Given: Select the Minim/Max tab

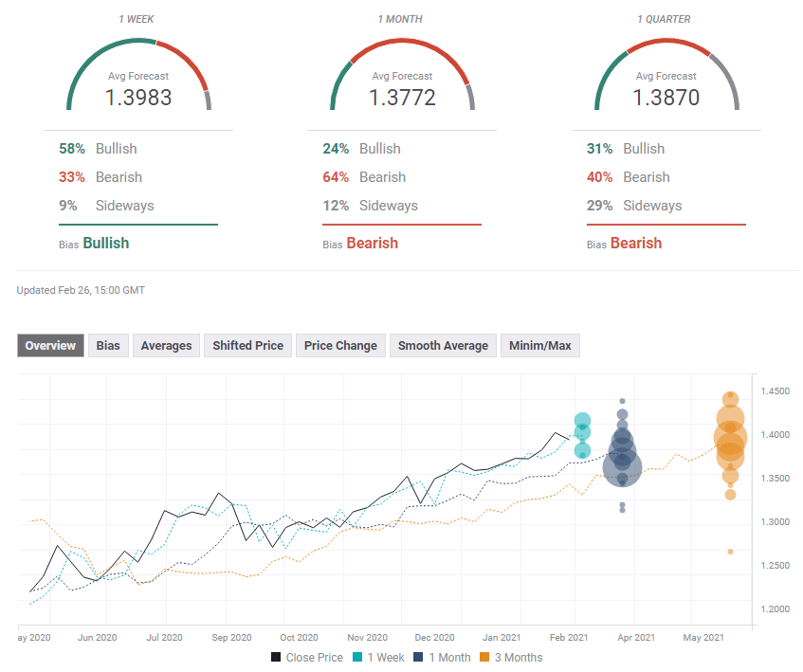Looking at the screenshot, I should coord(540,346).
